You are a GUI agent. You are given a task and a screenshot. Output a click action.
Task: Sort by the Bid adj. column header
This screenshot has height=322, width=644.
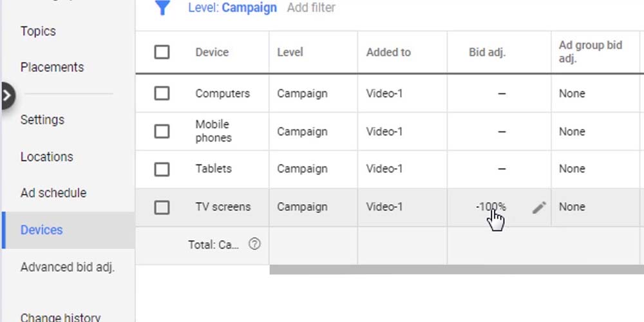click(x=487, y=52)
